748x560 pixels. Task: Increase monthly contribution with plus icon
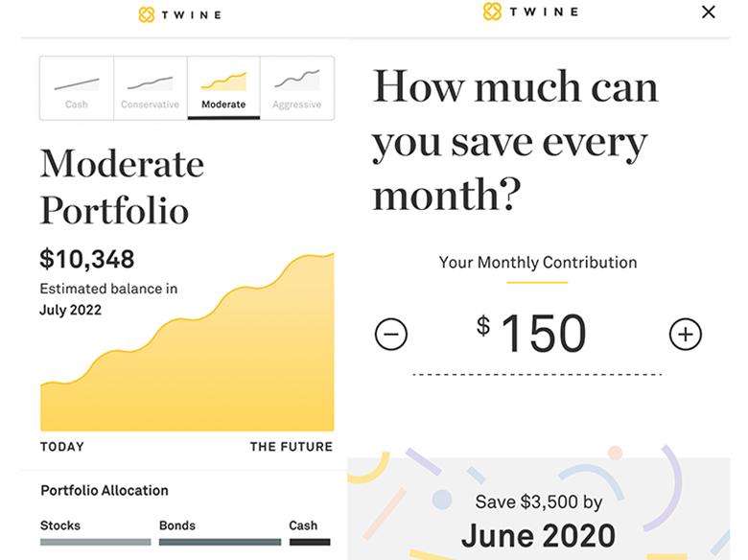click(685, 334)
